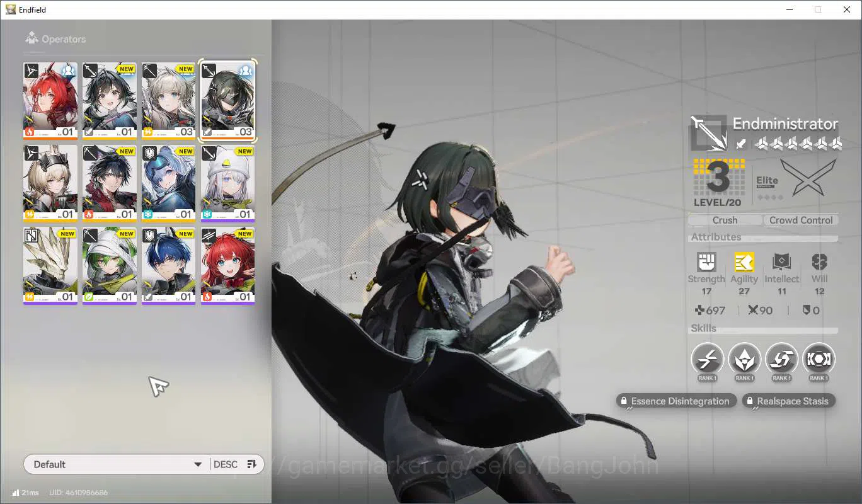The height and width of the screenshot is (504, 862).
Task: Open the Essence Disintegration locked talent
Action: [x=677, y=401]
